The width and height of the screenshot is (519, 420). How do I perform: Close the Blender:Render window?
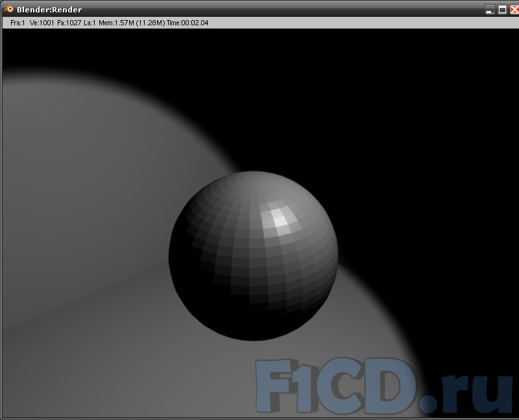[514, 10]
